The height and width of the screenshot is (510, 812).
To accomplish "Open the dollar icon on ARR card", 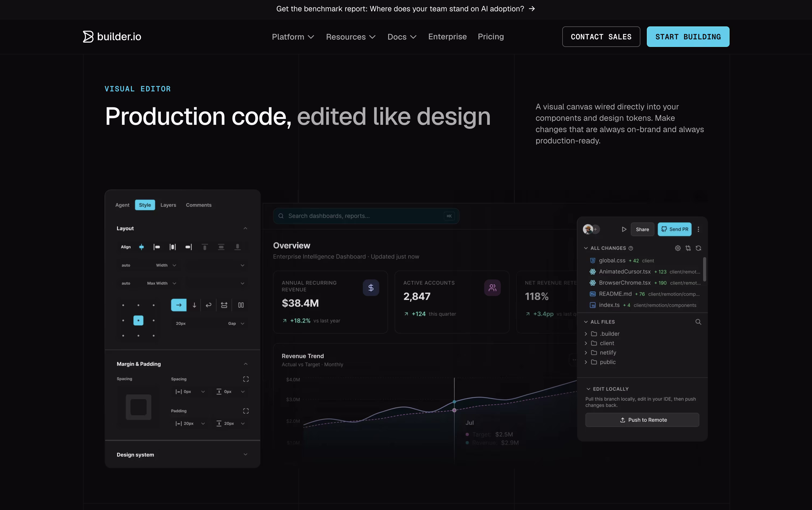I will [x=371, y=288].
